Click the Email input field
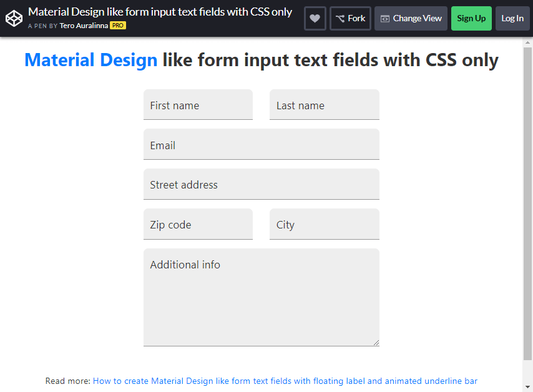This screenshot has width=533, height=392. click(x=261, y=144)
